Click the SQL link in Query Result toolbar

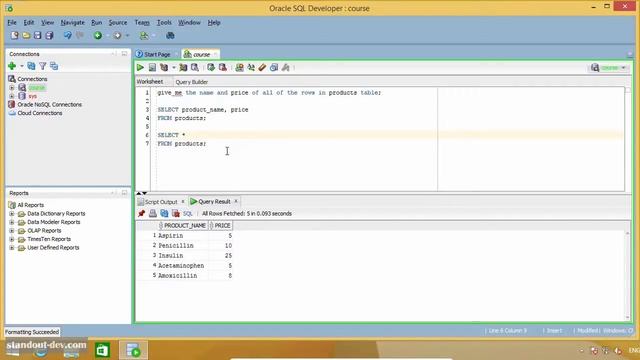coord(187,213)
